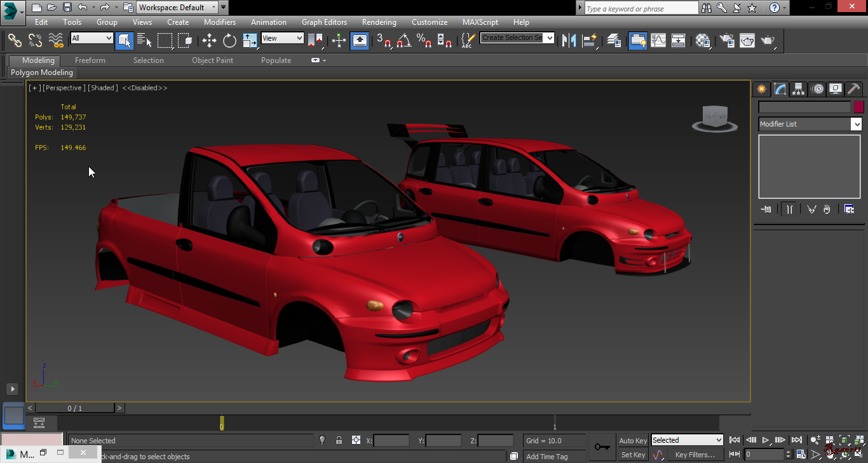This screenshot has width=868, height=463.
Task: Toggle Angle Snap on the toolbar
Action: click(x=403, y=41)
